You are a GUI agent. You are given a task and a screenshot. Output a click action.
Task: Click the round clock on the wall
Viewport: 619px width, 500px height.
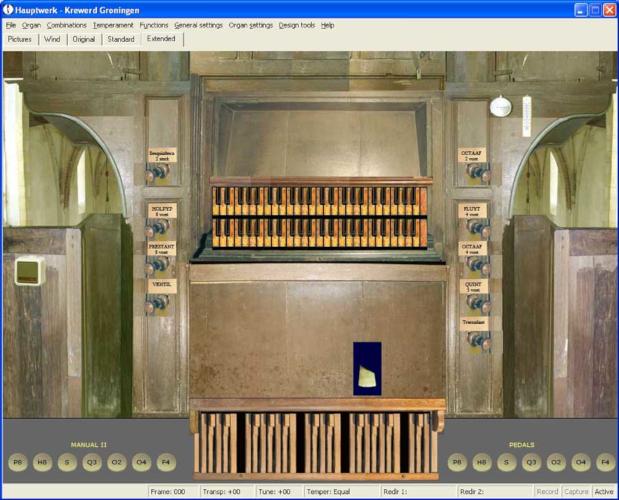coord(500,106)
